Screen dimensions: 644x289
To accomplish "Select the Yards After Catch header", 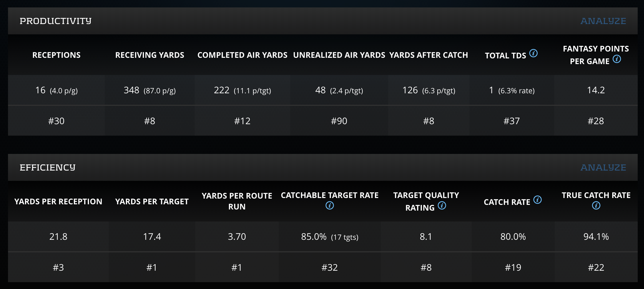I will [x=428, y=55].
